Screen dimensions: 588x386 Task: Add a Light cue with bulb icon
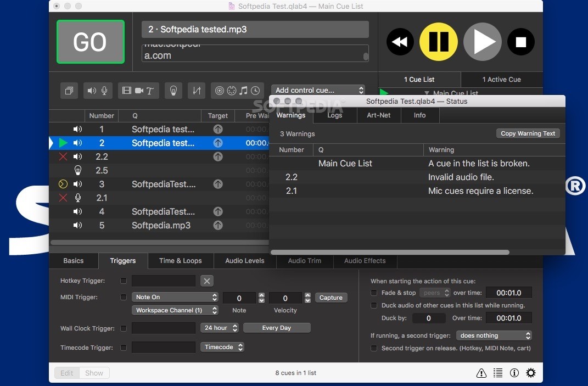point(173,91)
